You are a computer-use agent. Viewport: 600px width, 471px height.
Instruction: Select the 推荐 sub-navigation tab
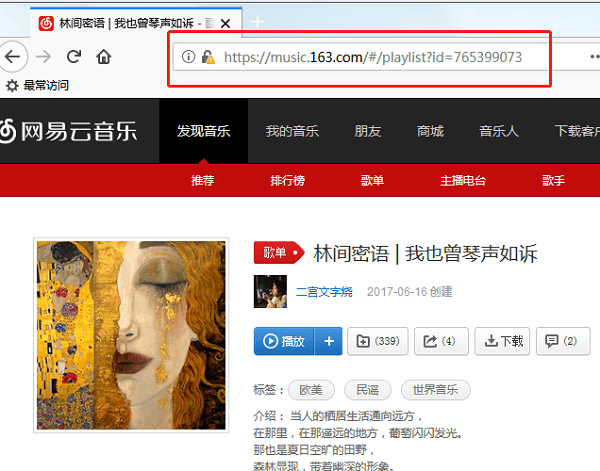pyautogui.click(x=203, y=180)
